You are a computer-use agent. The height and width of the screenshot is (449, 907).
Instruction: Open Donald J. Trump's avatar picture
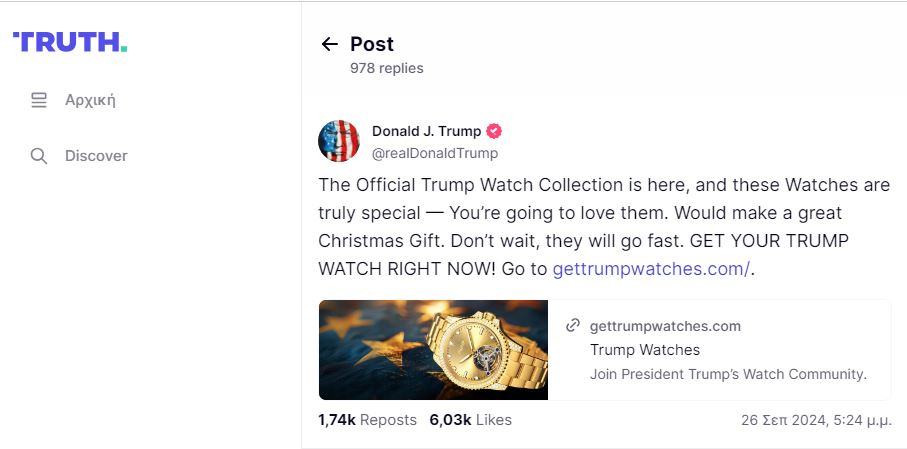(x=339, y=141)
